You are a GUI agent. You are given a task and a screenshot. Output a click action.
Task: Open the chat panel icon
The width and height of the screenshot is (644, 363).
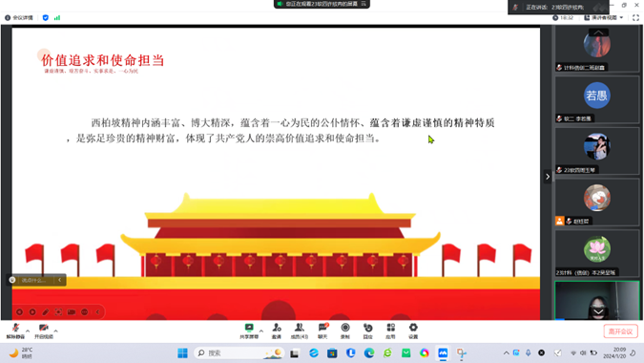[322, 331]
